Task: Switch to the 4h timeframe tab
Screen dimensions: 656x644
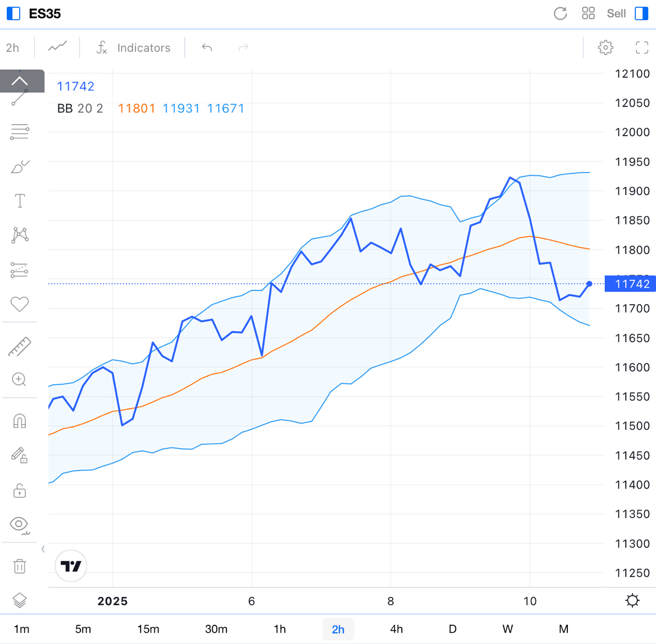Action: tap(397, 629)
